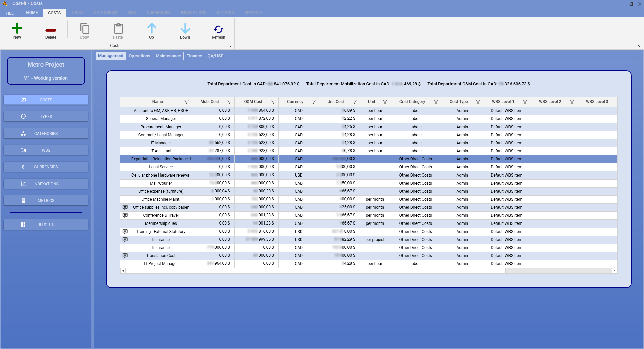Select the IT Assistant name cell
This screenshot has width=644, height=349.
[x=161, y=151]
